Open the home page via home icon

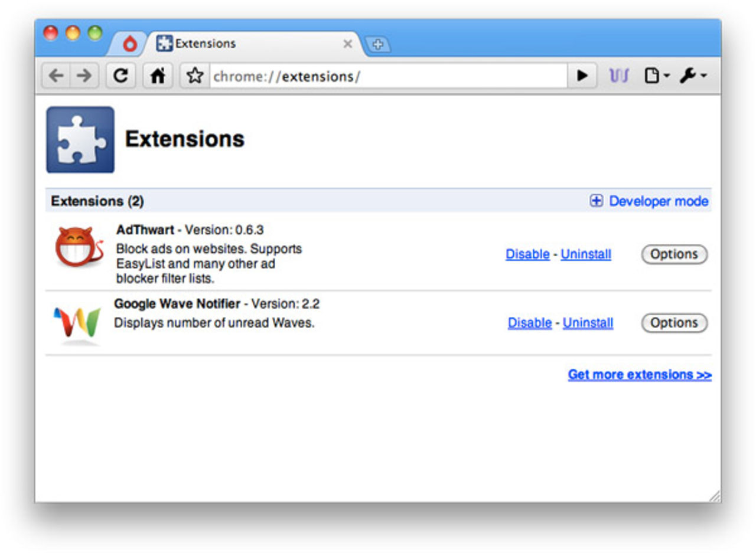(x=158, y=76)
